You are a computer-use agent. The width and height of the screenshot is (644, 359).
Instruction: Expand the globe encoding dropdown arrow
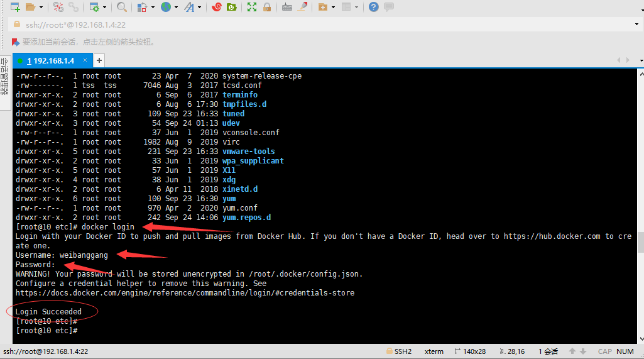(176, 7)
